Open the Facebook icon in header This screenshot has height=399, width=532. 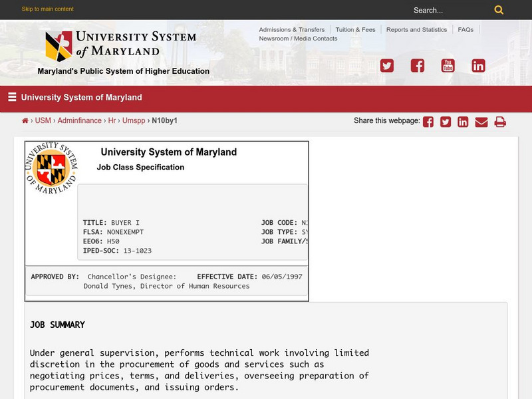coord(417,65)
